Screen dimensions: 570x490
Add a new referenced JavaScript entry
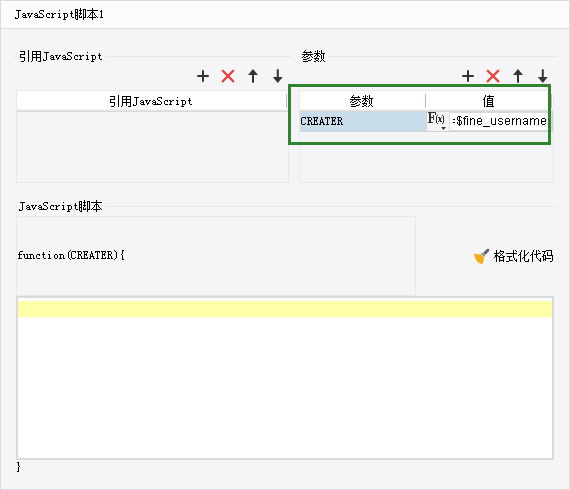(x=203, y=76)
